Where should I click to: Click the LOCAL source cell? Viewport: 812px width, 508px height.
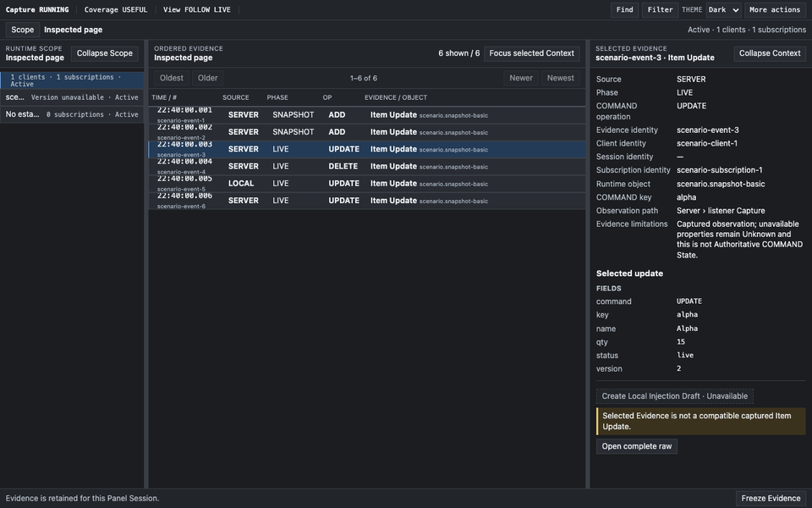pyautogui.click(x=241, y=184)
